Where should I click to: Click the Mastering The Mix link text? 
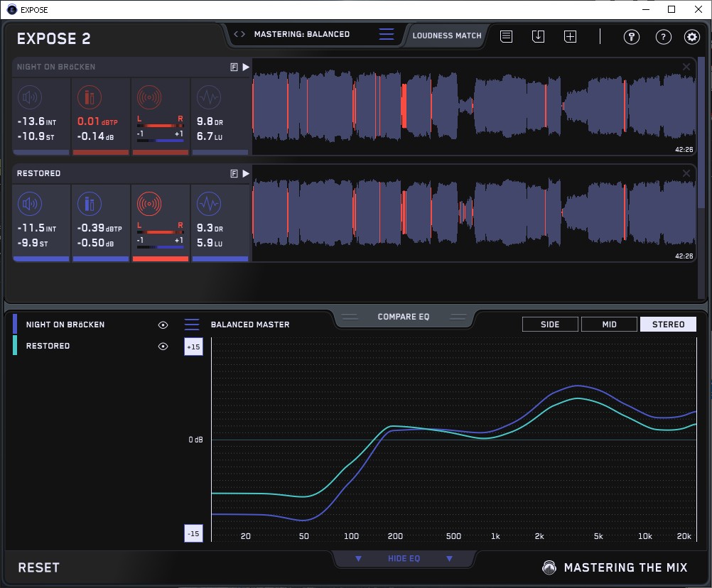coord(626,567)
